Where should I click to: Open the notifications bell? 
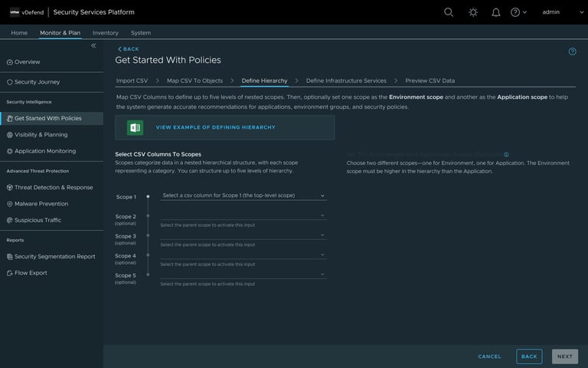[496, 12]
